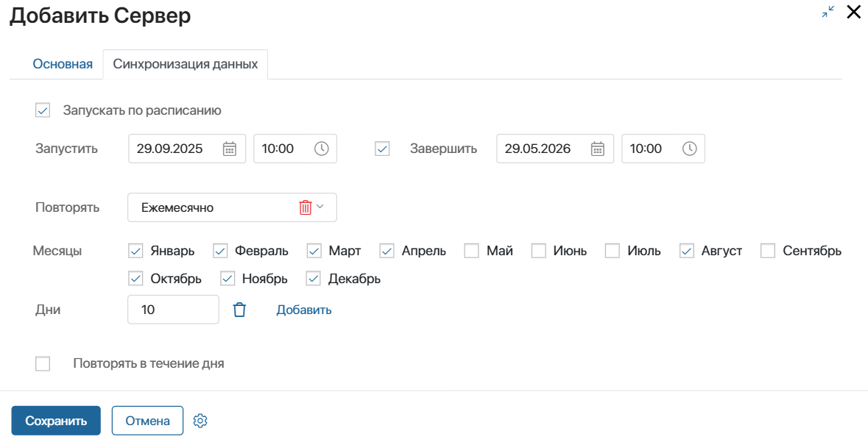This screenshot has width=868, height=445.
Task: Disable the Январь month checkbox
Action: point(135,250)
